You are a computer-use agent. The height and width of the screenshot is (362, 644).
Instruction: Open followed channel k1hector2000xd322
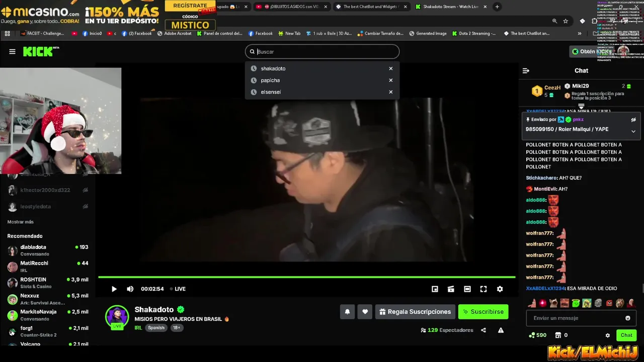point(48,190)
